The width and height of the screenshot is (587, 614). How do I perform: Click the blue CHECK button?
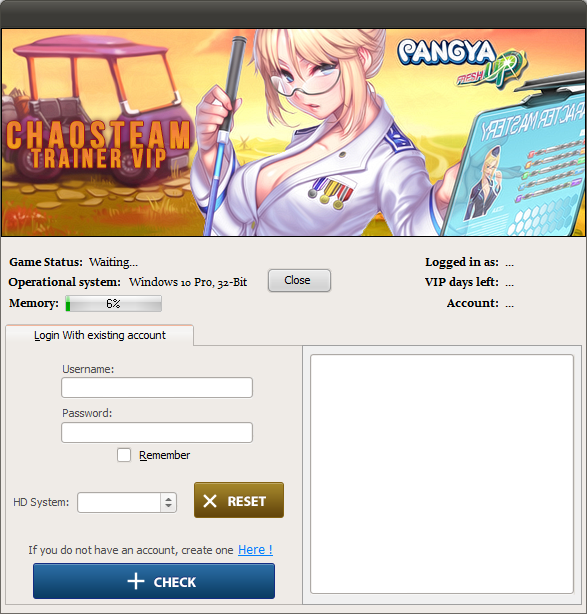point(154,581)
